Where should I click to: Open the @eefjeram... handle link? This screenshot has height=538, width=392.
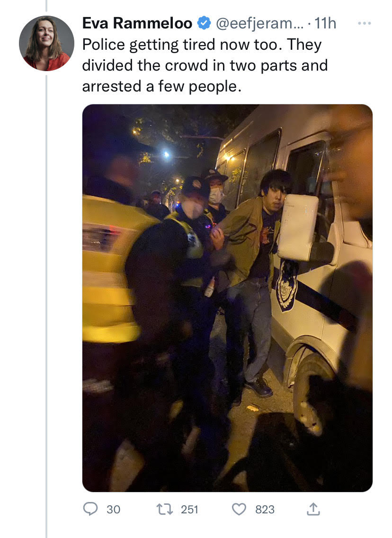(259, 23)
